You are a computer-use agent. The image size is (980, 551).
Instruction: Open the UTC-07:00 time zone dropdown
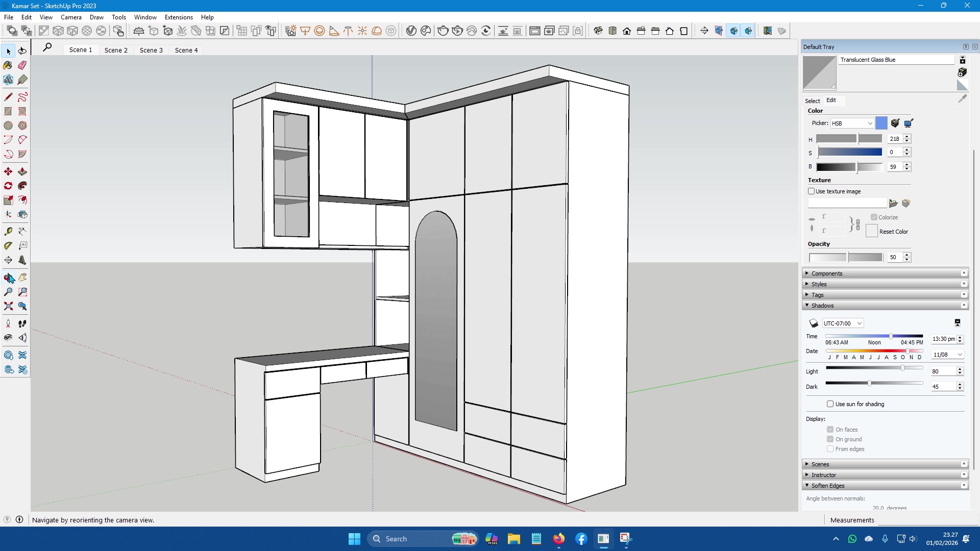point(843,323)
